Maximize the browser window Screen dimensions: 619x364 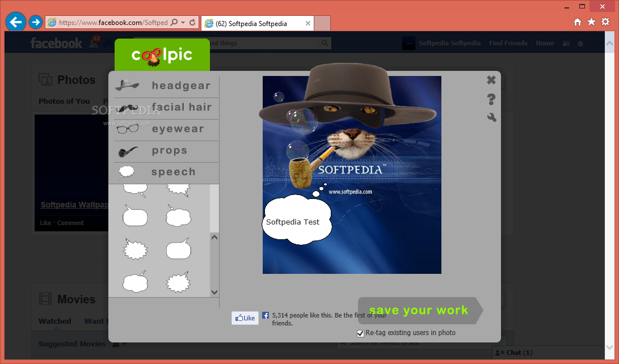[582, 6]
